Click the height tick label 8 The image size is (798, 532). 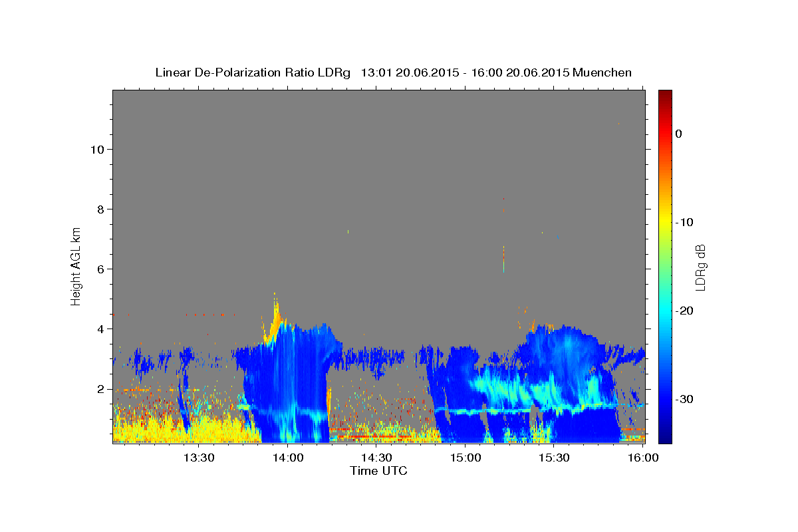click(x=100, y=209)
